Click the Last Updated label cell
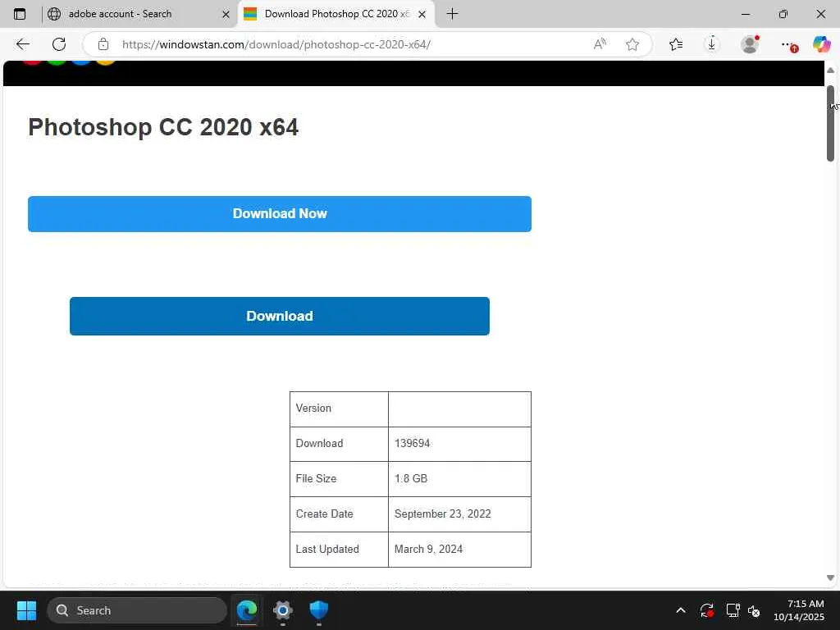The image size is (840, 630). pos(339,550)
